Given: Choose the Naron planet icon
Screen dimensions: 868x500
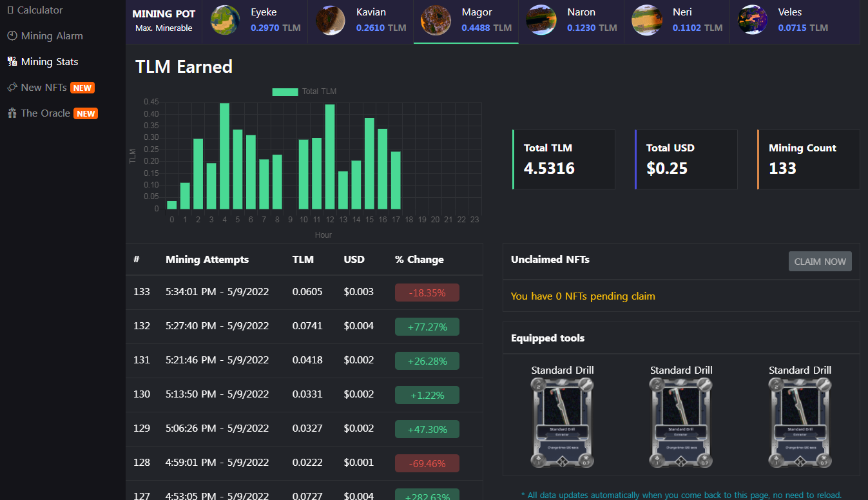Looking at the screenshot, I should tap(542, 20).
